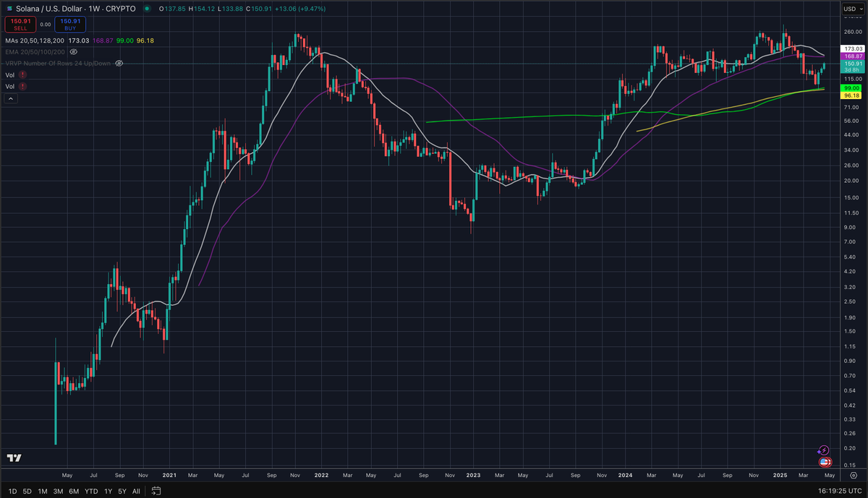Show the hidden VRVP indicator
The image size is (868, 498).
119,64
